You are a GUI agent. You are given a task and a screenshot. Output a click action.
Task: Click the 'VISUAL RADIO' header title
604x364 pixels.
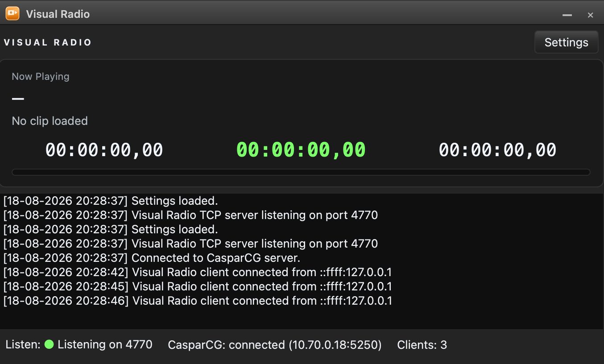(48, 42)
